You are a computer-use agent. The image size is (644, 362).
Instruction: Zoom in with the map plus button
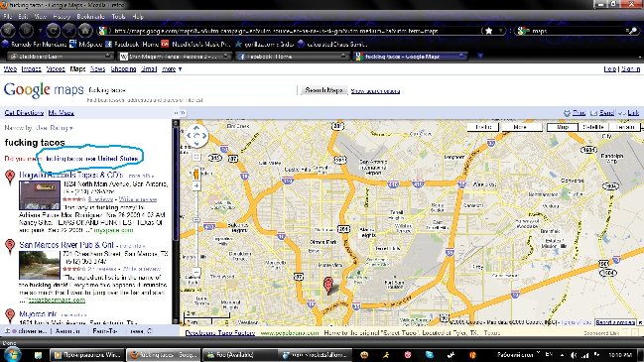196,186
